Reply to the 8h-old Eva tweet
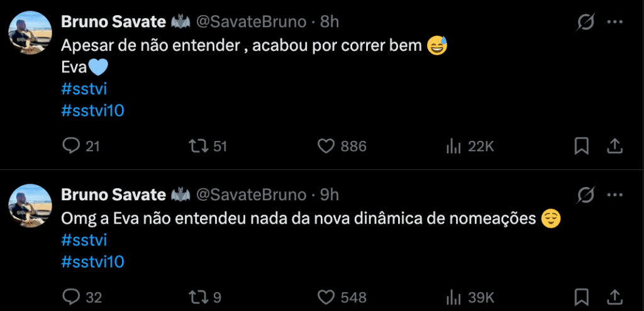The image size is (644, 311). tap(71, 146)
